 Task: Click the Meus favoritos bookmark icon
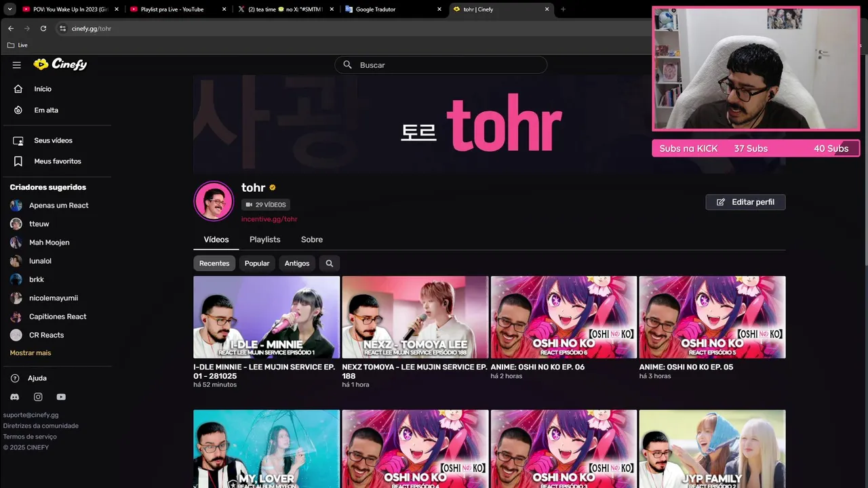(x=18, y=161)
